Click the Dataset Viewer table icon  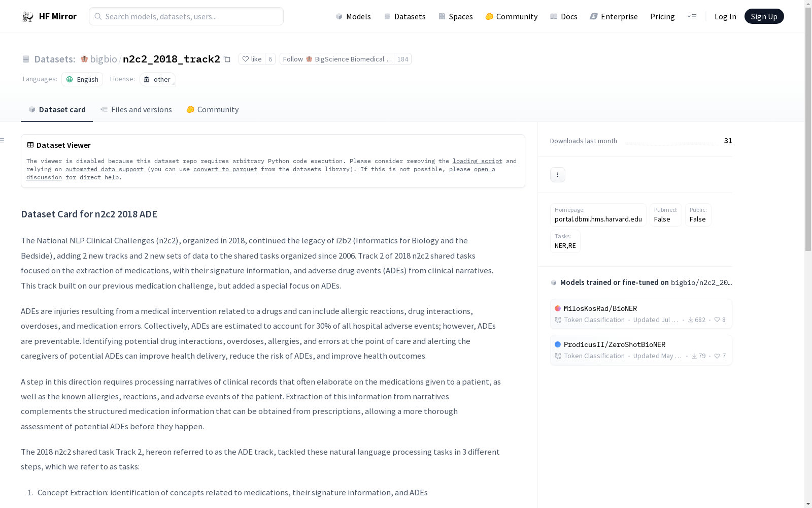(30, 145)
